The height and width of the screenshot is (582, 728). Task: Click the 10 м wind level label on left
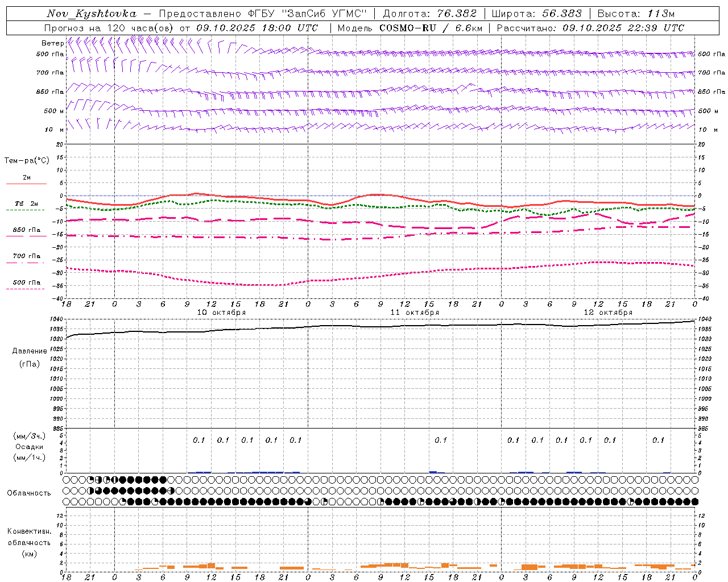point(55,130)
